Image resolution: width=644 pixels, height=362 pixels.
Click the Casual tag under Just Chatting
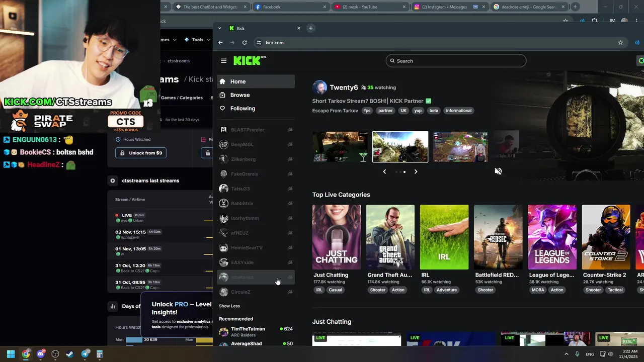[336, 290]
